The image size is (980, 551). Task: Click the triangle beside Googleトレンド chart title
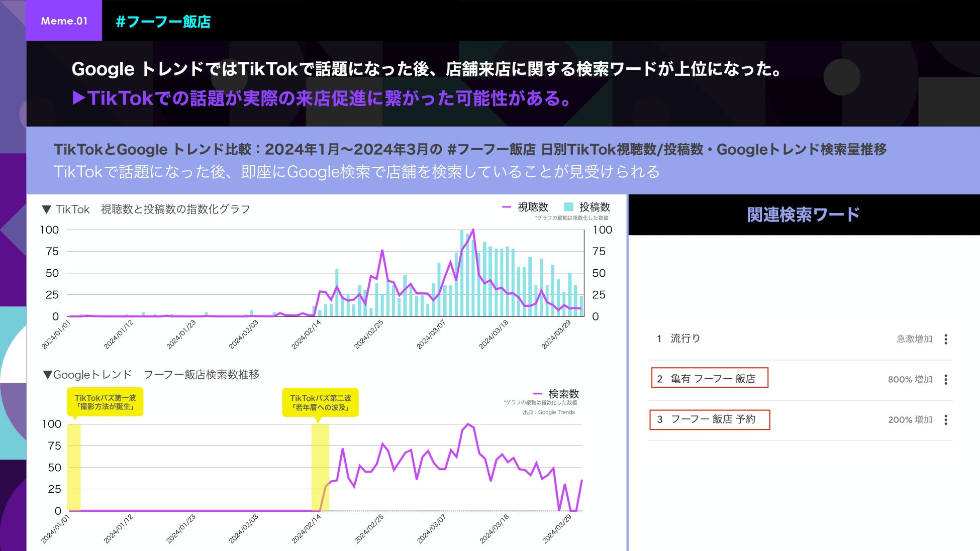[48, 375]
